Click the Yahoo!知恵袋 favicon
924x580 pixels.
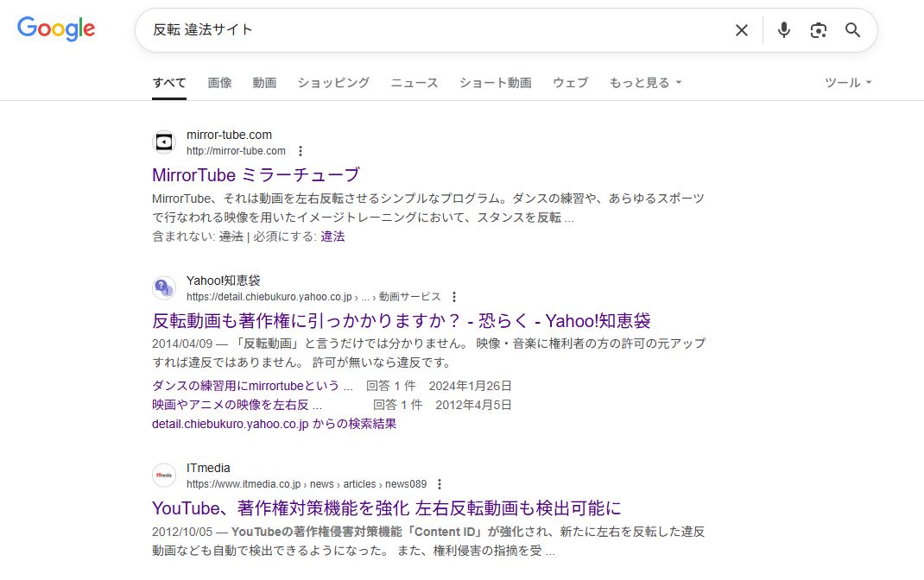click(163, 287)
